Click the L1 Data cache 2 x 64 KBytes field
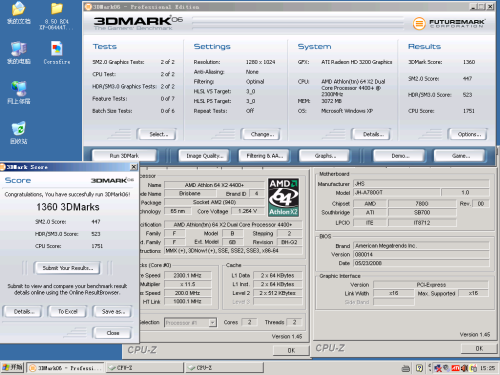This screenshot has height=375, width=500. [x=278, y=275]
